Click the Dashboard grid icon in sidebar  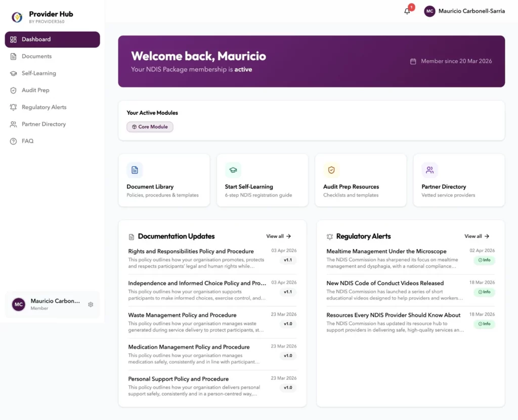(x=13, y=39)
